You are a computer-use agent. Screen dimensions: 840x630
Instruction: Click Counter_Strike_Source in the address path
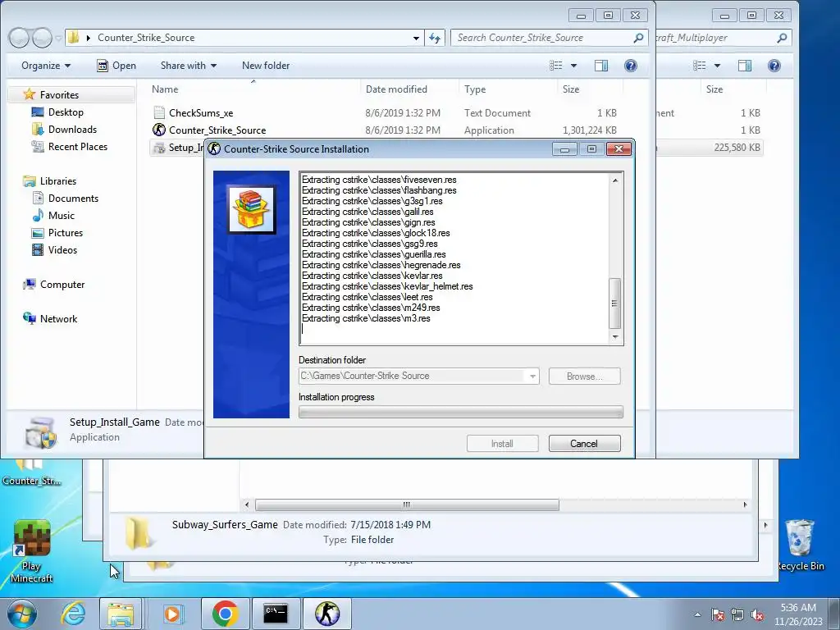pyautogui.click(x=146, y=38)
